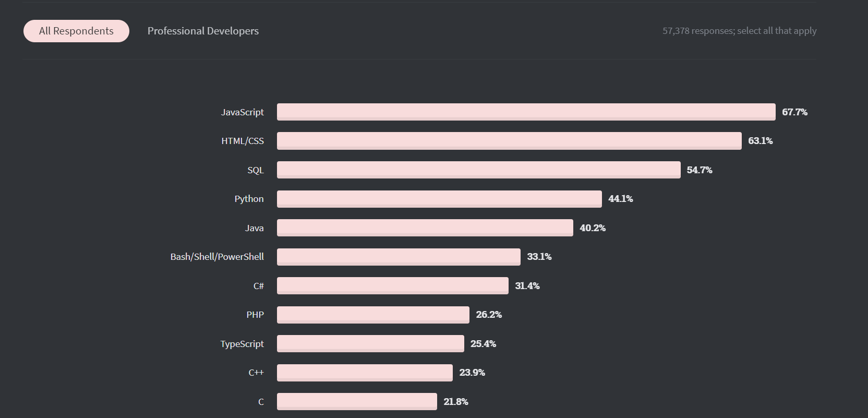The image size is (868, 418).
Task: Click the 67.7% percentage value
Action: (x=794, y=112)
